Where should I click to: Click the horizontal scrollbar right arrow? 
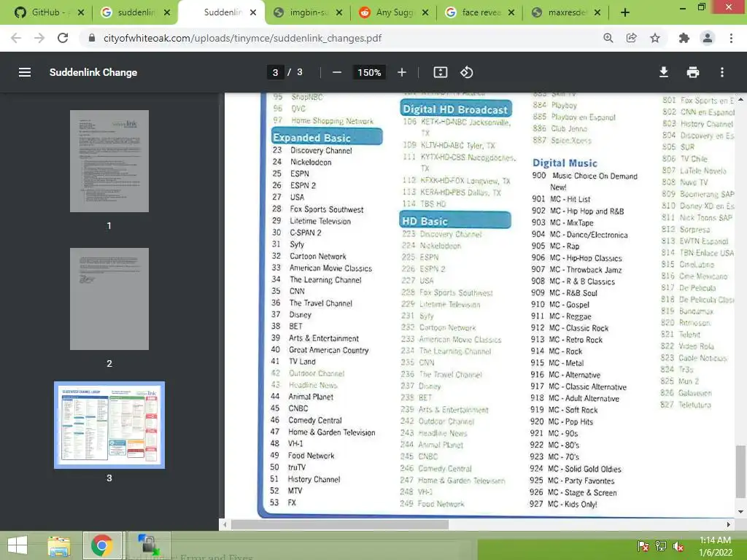pyautogui.click(x=729, y=524)
